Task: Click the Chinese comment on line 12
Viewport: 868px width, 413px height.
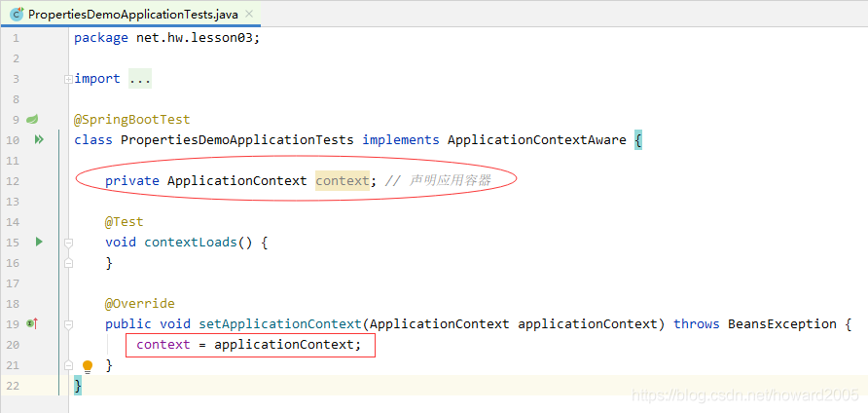Action: click(438, 181)
